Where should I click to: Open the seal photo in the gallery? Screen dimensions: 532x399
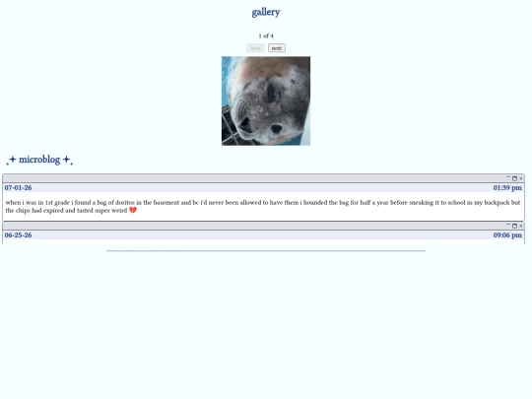(x=266, y=100)
